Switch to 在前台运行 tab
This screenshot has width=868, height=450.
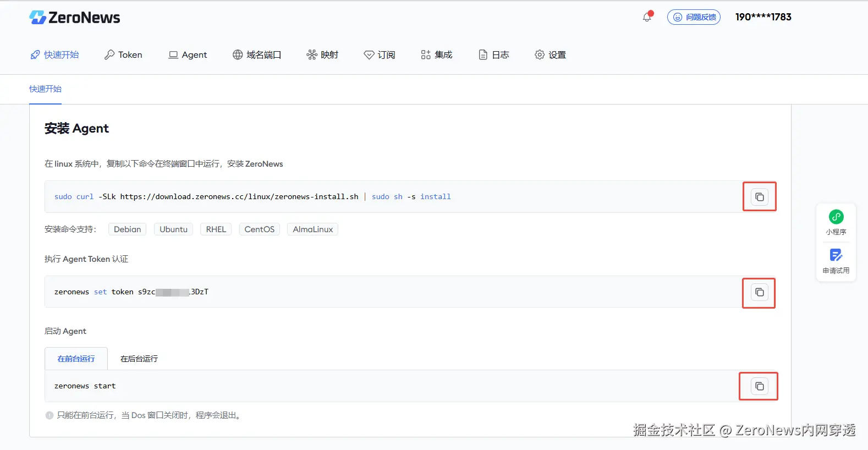pos(76,359)
